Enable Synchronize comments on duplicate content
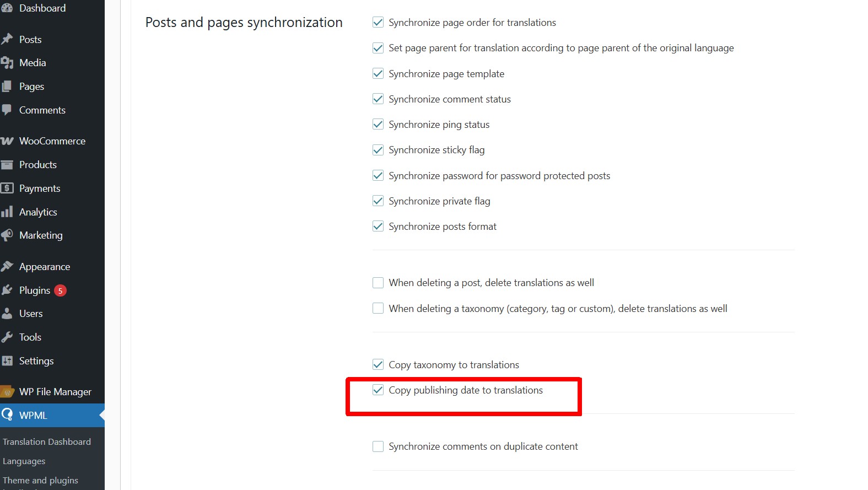Image resolution: width=868 pixels, height=490 pixels. 378,446
